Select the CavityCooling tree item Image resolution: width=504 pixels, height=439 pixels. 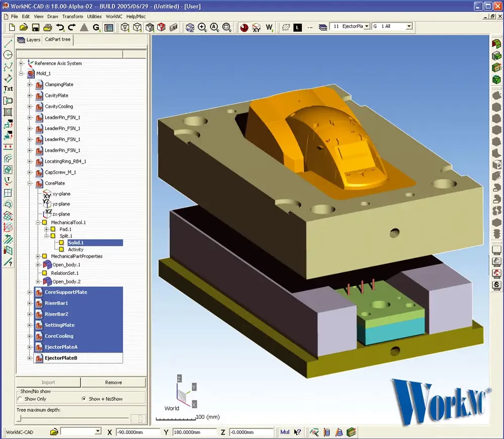(x=59, y=106)
